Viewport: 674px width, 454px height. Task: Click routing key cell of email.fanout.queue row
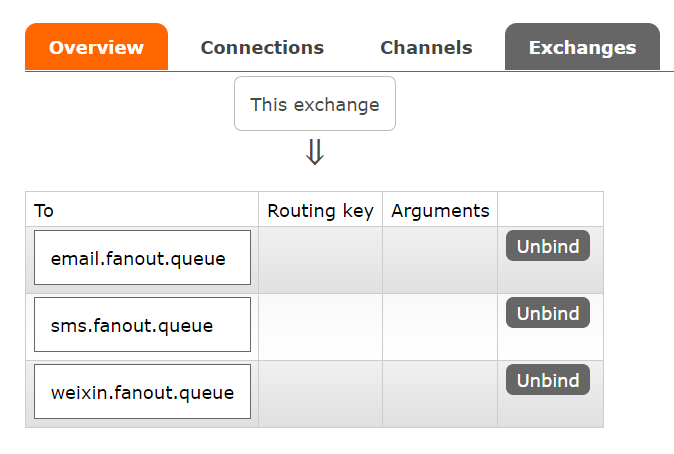320,260
